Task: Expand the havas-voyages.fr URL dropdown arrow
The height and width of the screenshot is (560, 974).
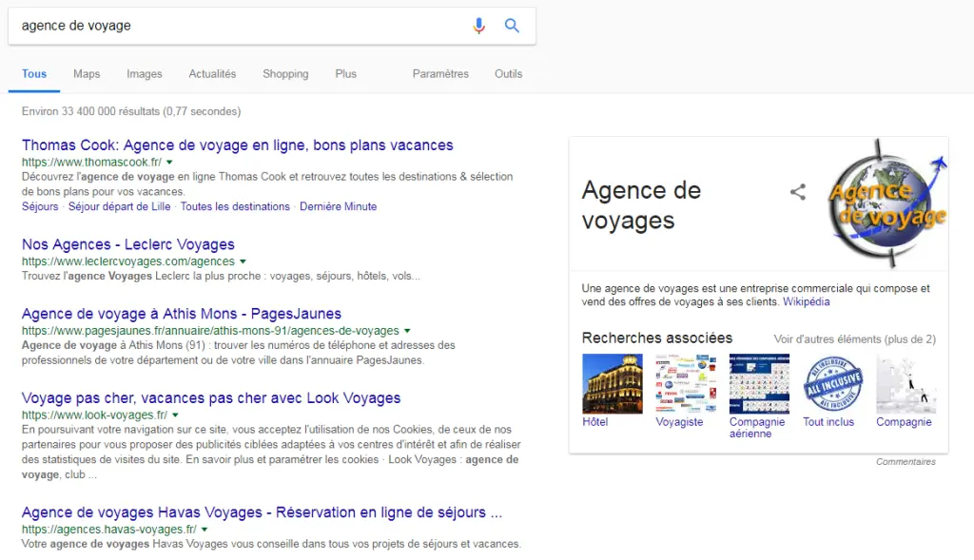Action: (205, 530)
